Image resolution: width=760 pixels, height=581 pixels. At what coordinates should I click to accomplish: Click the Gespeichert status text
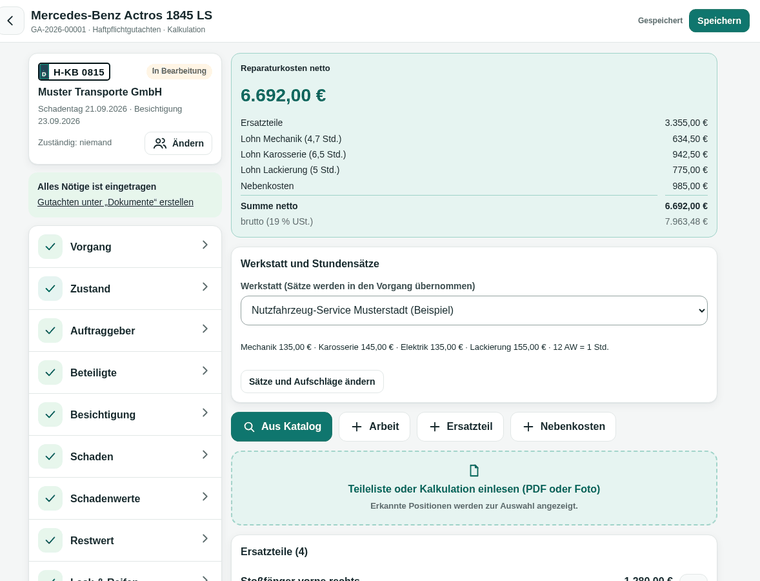coord(660,21)
